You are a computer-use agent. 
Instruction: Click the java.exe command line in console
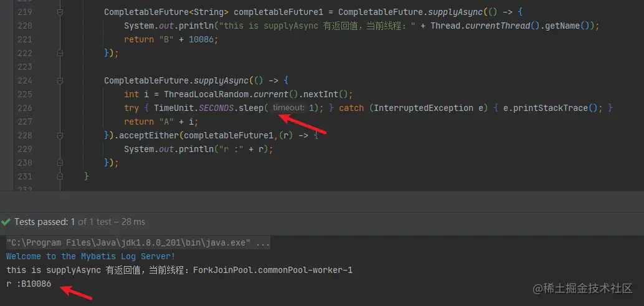point(138,242)
